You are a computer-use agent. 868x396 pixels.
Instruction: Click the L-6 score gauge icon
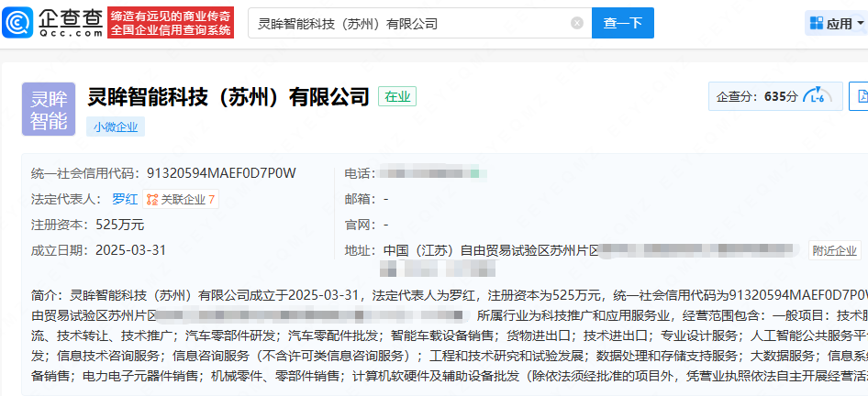click(814, 96)
